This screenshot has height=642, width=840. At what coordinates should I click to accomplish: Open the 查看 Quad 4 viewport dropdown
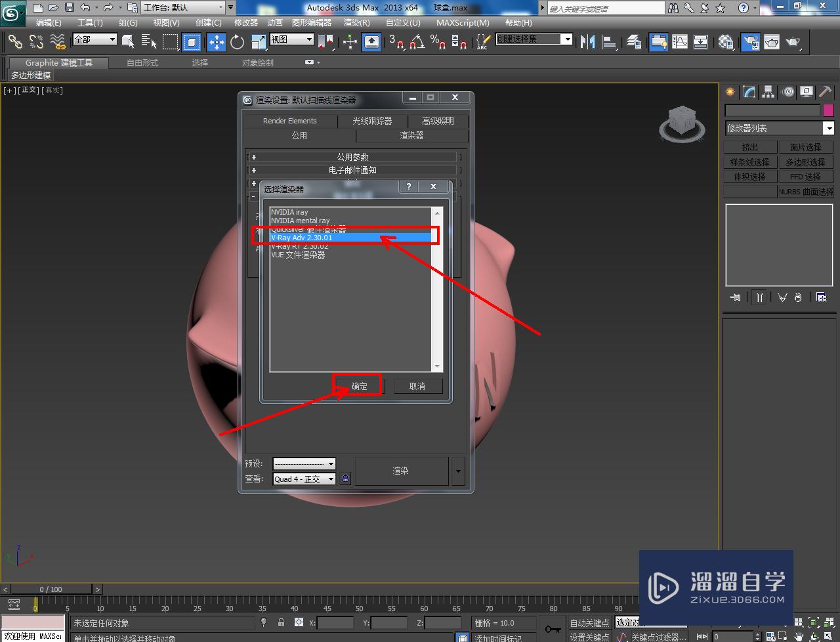[304, 479]
